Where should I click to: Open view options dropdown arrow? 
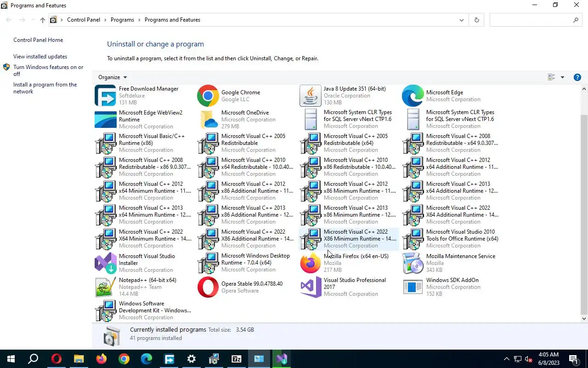562,77
